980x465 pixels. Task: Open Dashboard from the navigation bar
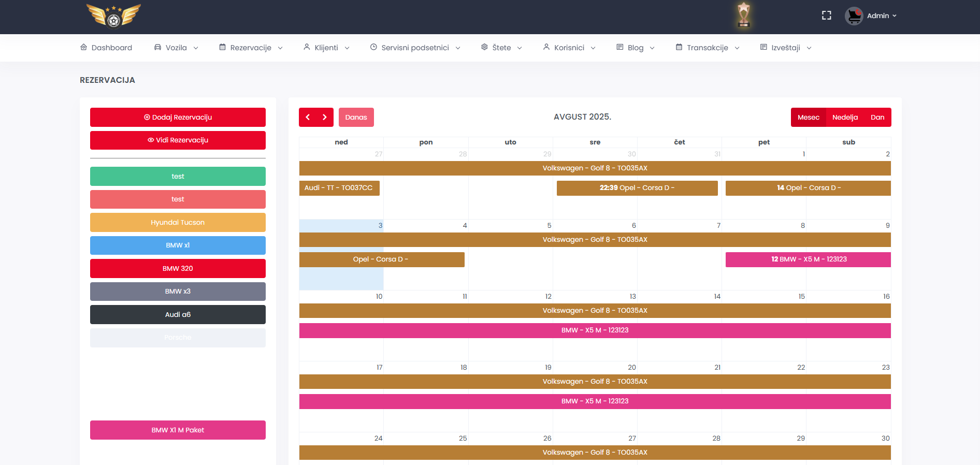(106, 48)
